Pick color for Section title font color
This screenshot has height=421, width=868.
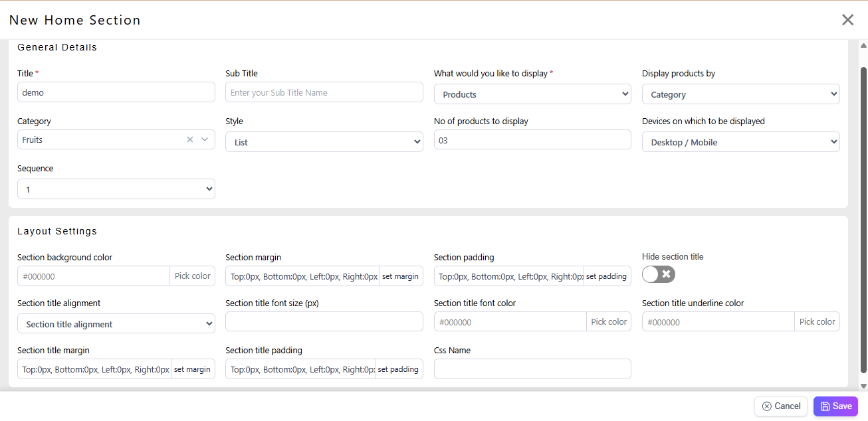[608, 322]
